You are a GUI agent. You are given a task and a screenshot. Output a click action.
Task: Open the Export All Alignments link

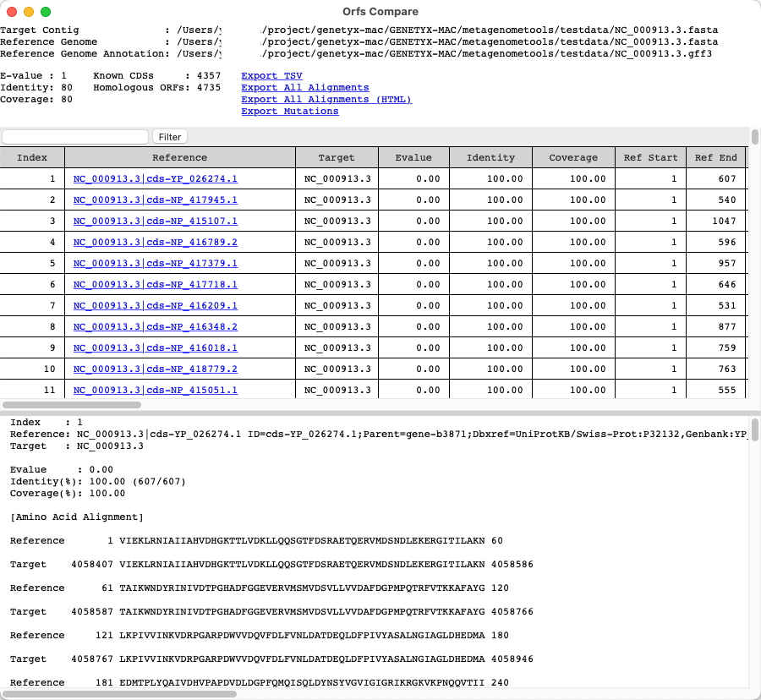tap(304, 87)
